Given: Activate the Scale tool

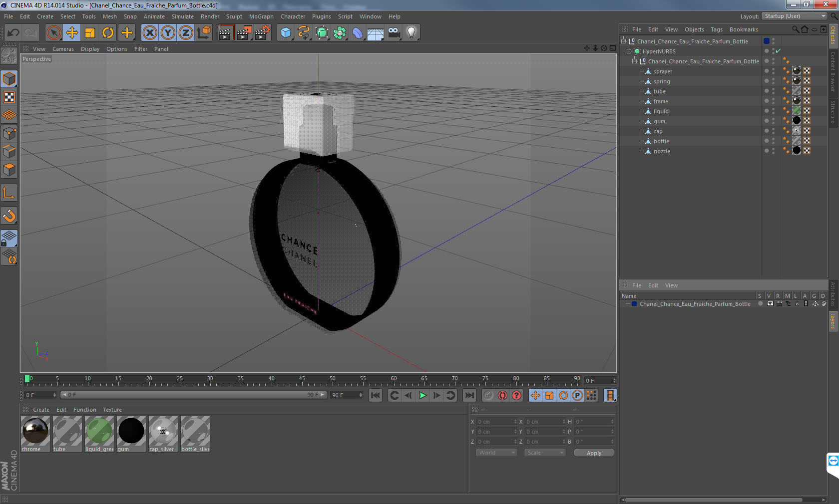Looking at the screenshot, I should [x=90, y=33].
